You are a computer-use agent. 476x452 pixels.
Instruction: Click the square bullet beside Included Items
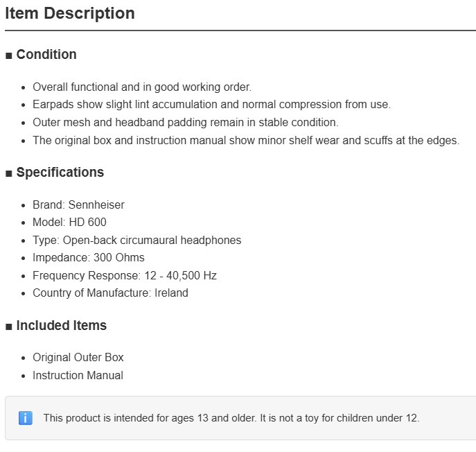coord(9,327)
